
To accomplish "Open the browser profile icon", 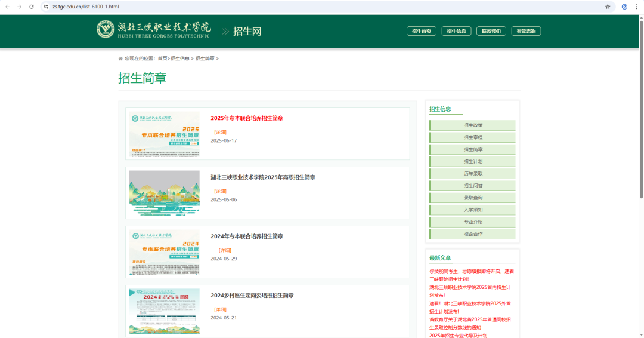I will [x=624, y=7].
